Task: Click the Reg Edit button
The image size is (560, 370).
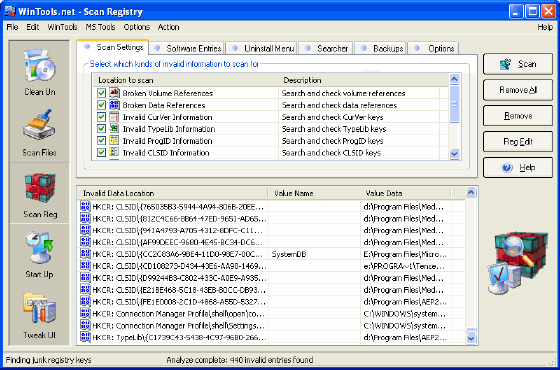Action: (x=518, y=142)
